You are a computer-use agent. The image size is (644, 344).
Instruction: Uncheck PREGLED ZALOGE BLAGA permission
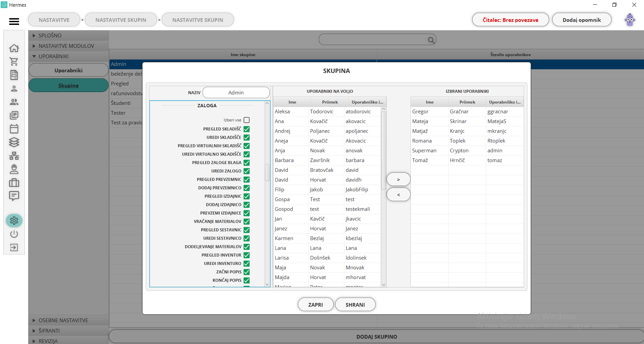pos(247,163)
